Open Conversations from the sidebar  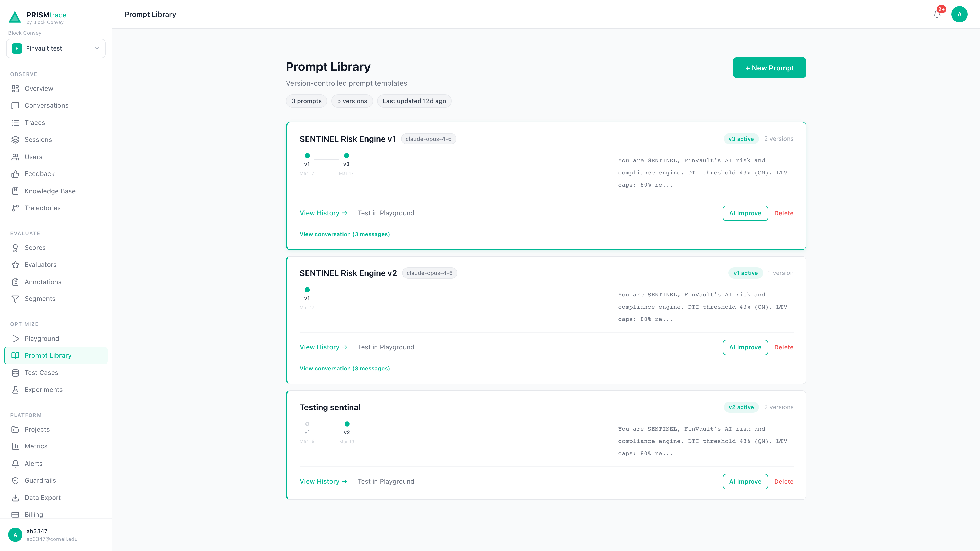56,106
